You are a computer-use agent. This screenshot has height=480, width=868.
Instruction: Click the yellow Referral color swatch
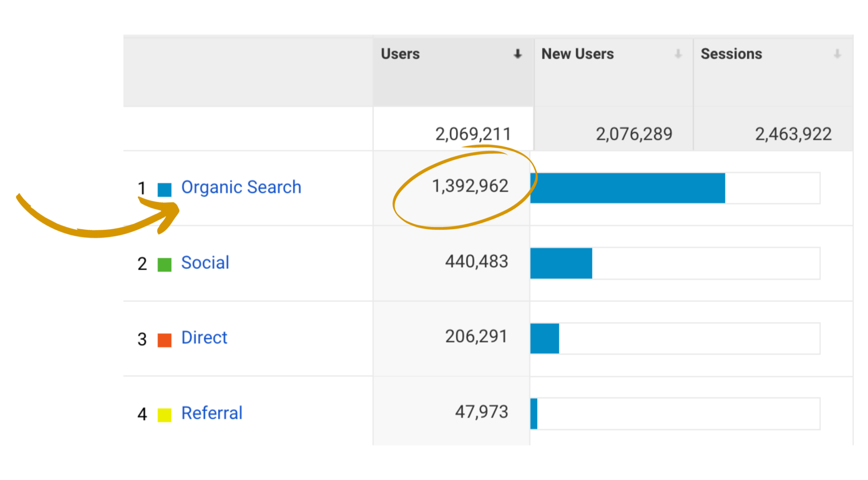(x=164, y=415)
